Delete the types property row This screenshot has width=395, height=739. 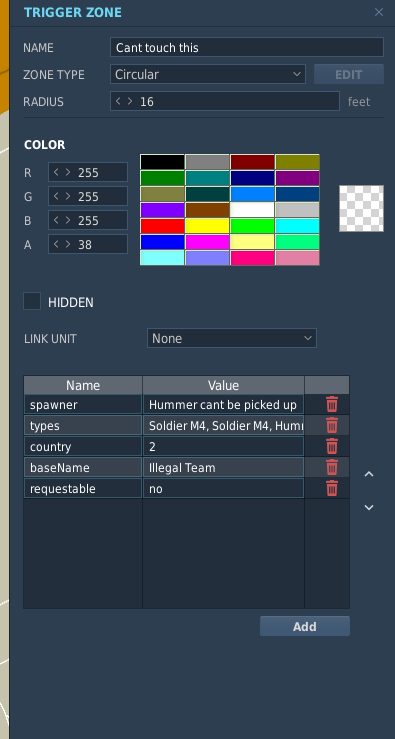pos(332,425)
